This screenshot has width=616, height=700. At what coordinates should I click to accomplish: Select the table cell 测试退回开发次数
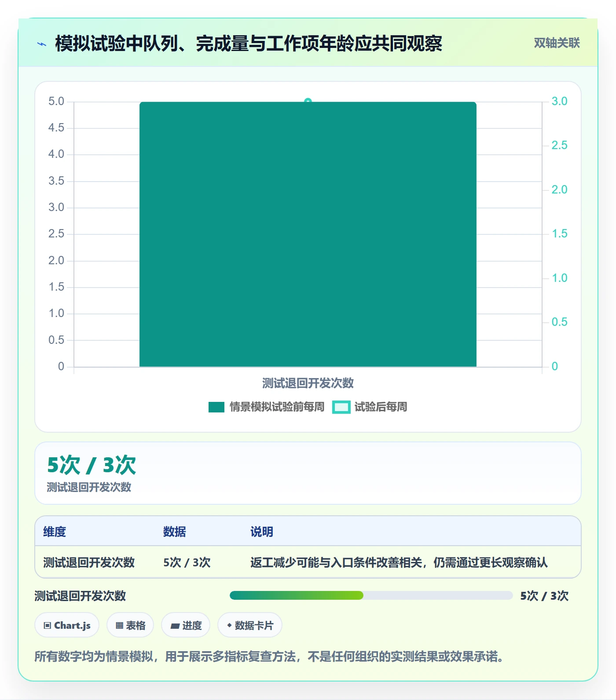[89, 562]
